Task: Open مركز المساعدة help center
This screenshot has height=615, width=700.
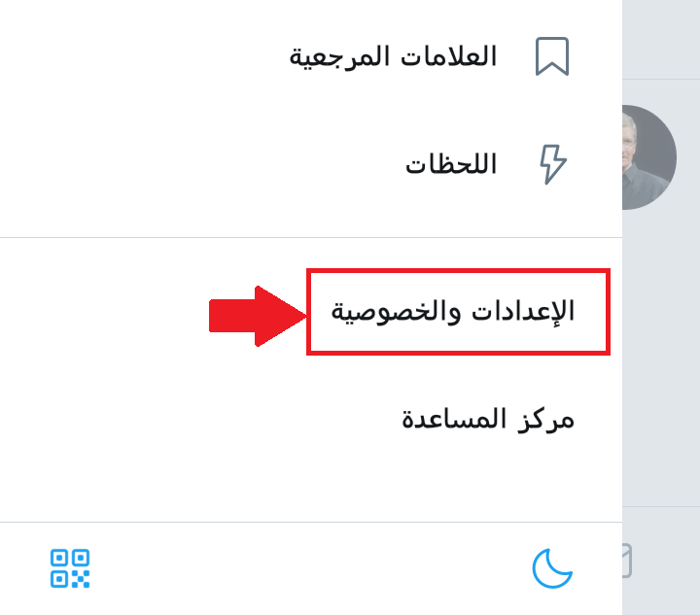Action: (x=488, y=419)
